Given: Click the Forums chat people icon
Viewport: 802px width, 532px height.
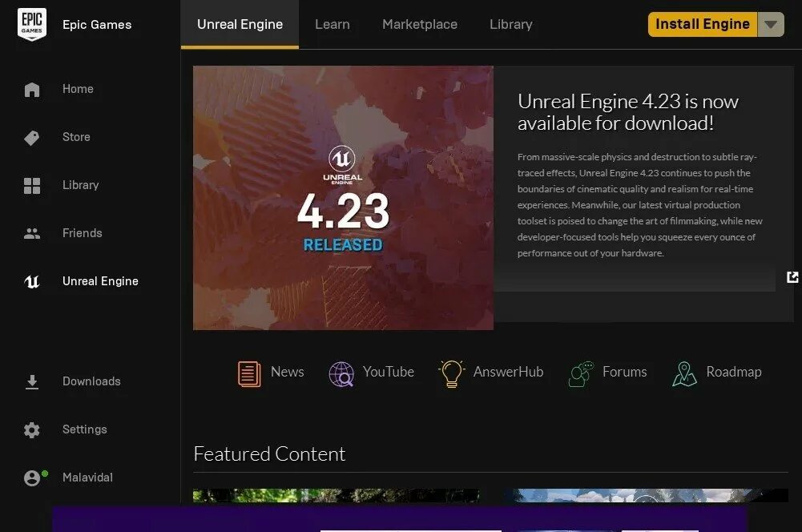Looking at the screenshot, I should (581, 374).
